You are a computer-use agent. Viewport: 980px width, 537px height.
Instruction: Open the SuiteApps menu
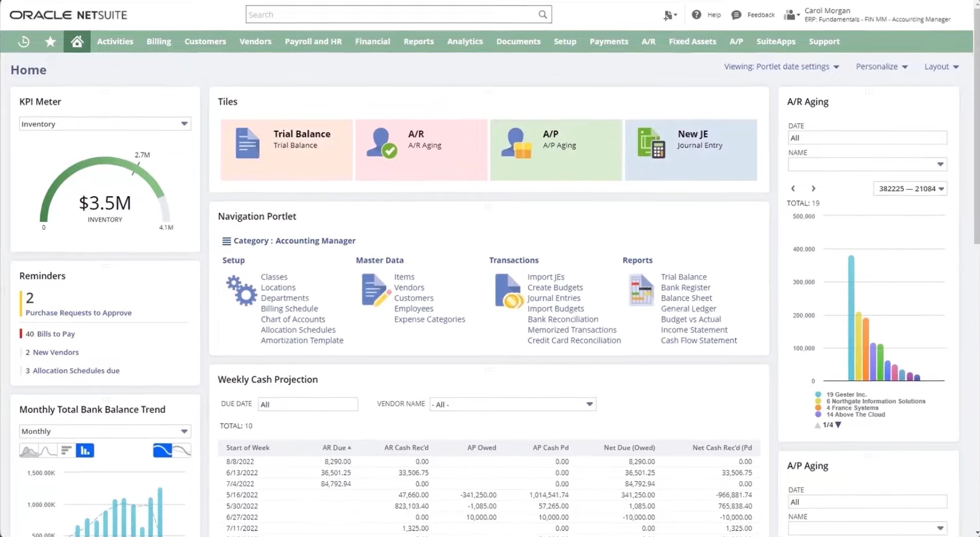[776, 42]
